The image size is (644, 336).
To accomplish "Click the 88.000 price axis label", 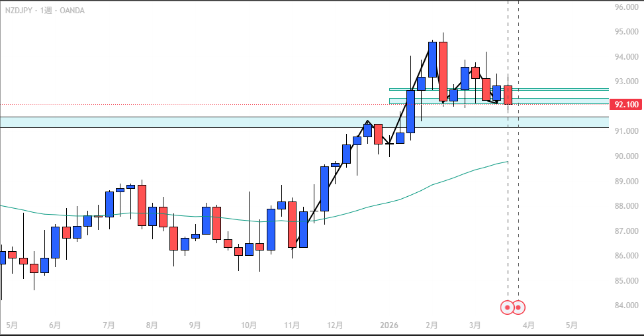I will tap(626, 206).
